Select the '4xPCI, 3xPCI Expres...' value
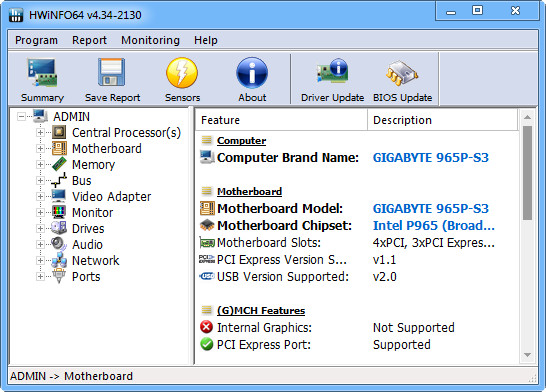The width and height of the screenshot is (546, 392). coord(434,243)
